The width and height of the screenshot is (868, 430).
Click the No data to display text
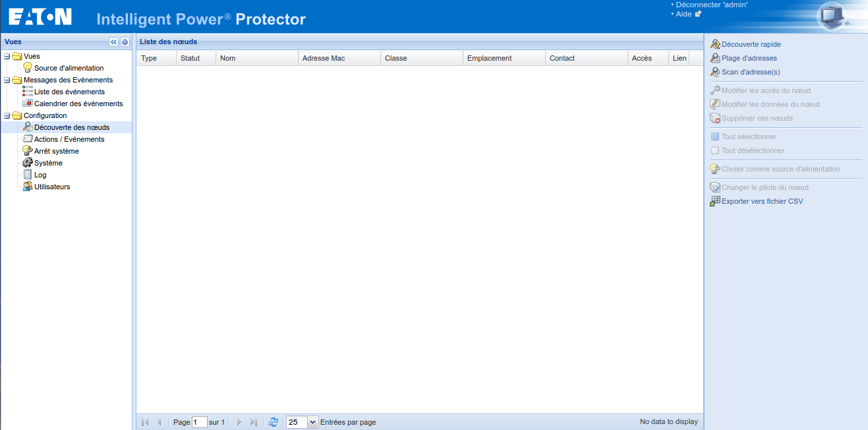[668, 421]
